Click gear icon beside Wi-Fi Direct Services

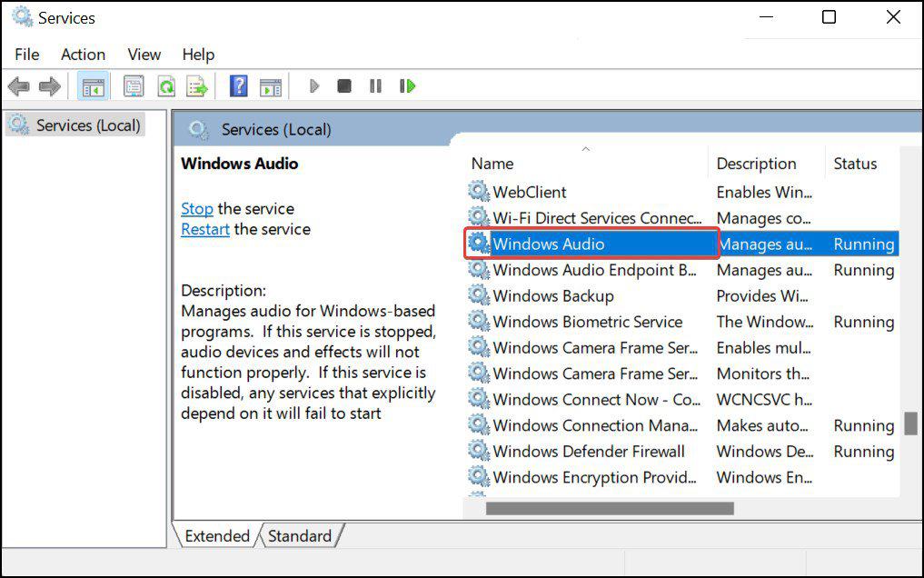(x=479, y=217)
